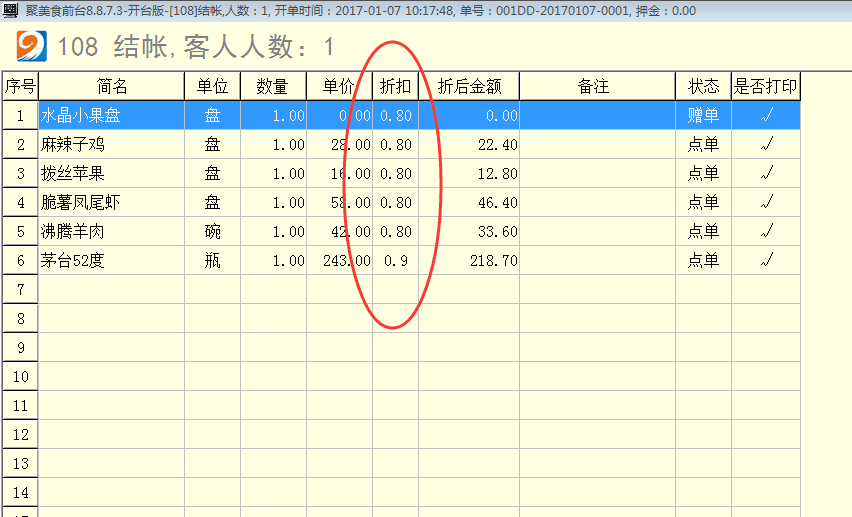The height and width of the screenshot is (517, 852).
Task: Click the 是否打印 column header
Action: 766,87
